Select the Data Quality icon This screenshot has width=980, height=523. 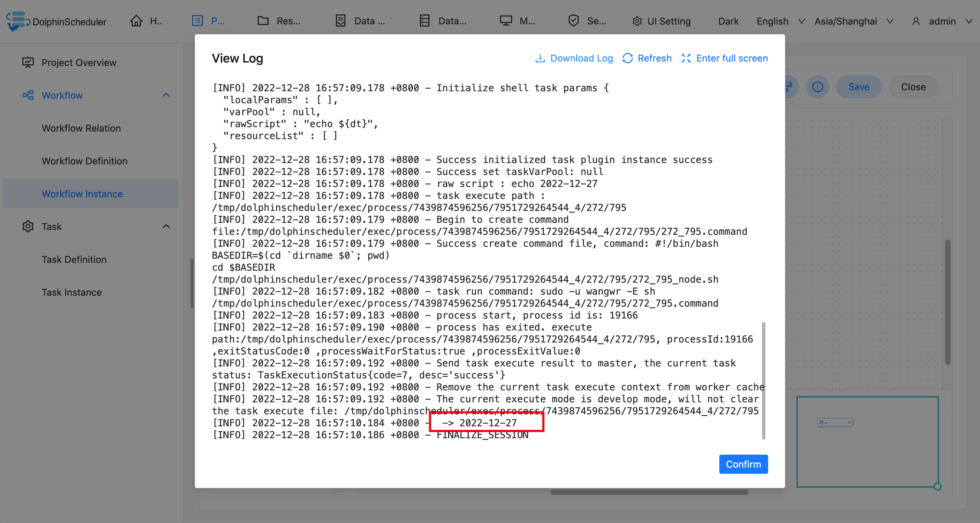(340, 21)
